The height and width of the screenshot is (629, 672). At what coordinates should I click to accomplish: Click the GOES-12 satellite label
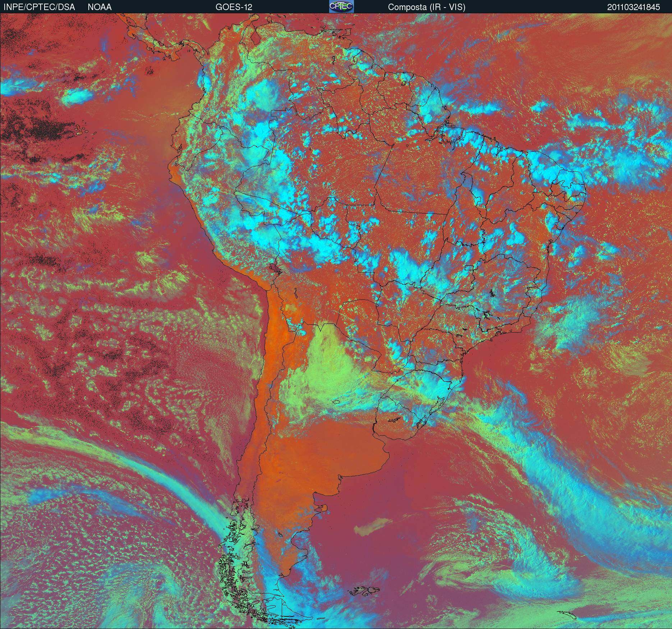(x=234, y=7)
